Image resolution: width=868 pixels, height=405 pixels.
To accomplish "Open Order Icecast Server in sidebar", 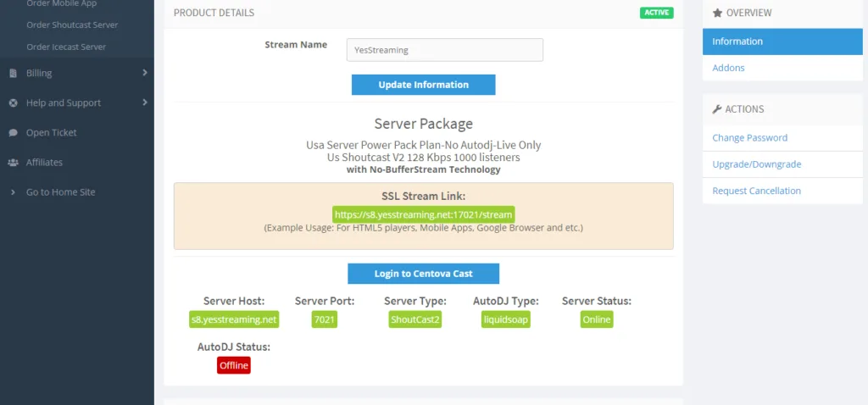I will point(66,47).
